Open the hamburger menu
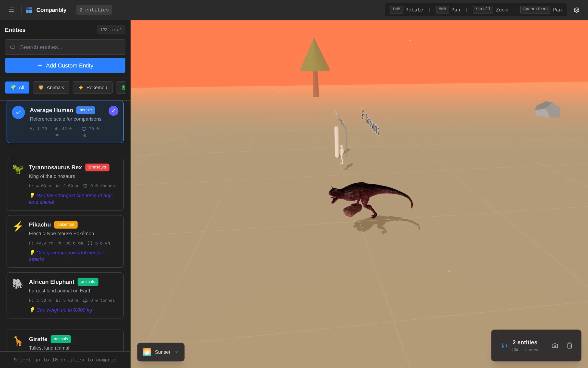Image resolution: width=588 pixels, height=368 pixels. coord(11,10)
